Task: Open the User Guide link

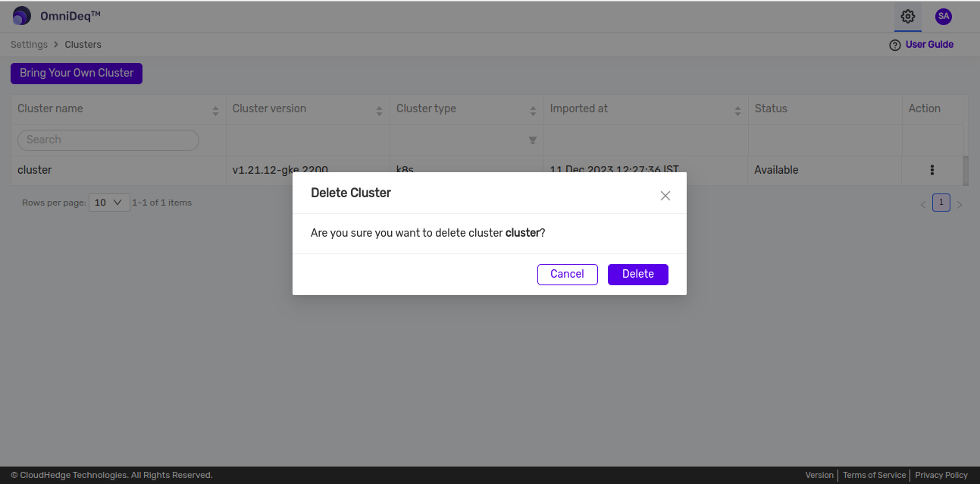Action: pyautogui.click(x=929, y=45)
